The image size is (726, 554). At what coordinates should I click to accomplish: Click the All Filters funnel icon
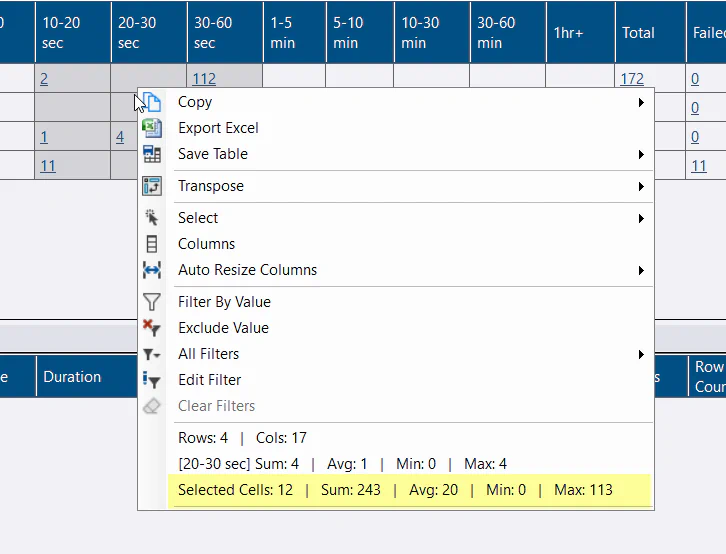point(152,355)
